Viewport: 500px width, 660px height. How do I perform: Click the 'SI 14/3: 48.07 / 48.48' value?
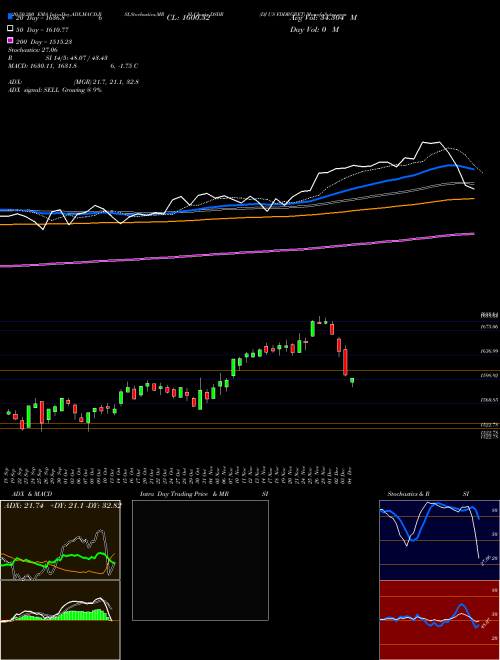77,58
